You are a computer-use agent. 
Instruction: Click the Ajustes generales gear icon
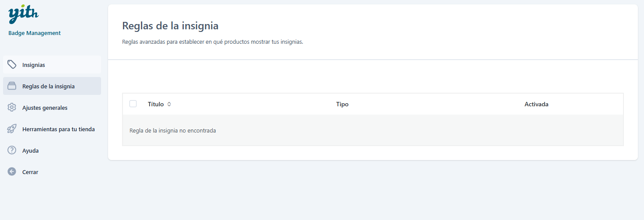click(x=12, y=108)
